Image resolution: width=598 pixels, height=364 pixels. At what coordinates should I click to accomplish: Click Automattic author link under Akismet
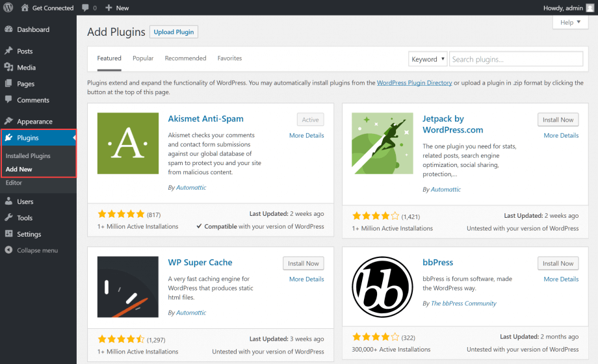191,187
